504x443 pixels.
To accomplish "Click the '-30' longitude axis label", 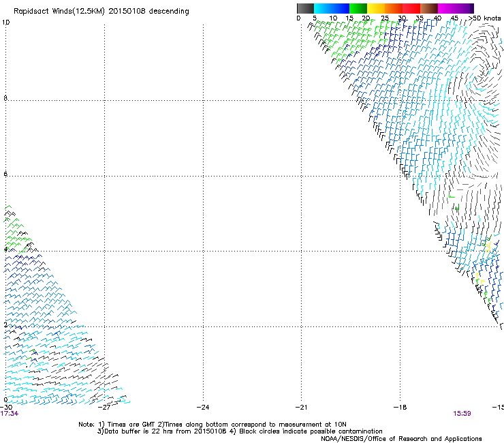I will coord(6,407).
